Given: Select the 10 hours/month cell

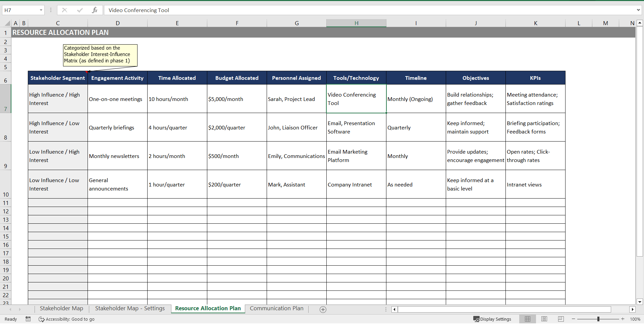Looking at the screenshot, I should click(177, 99).
